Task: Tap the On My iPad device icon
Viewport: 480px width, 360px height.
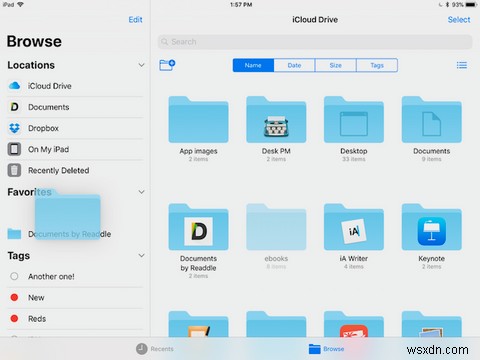Action: (x=14, y=149)
